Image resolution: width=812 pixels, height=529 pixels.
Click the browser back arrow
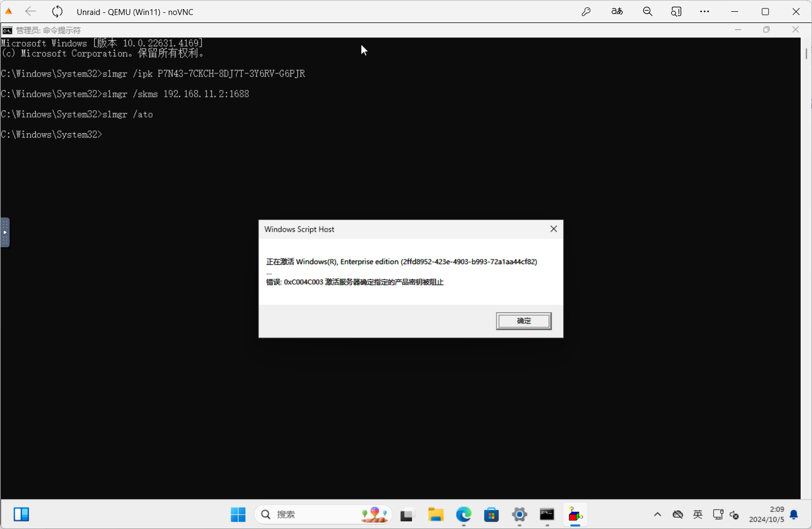(30, 11)
